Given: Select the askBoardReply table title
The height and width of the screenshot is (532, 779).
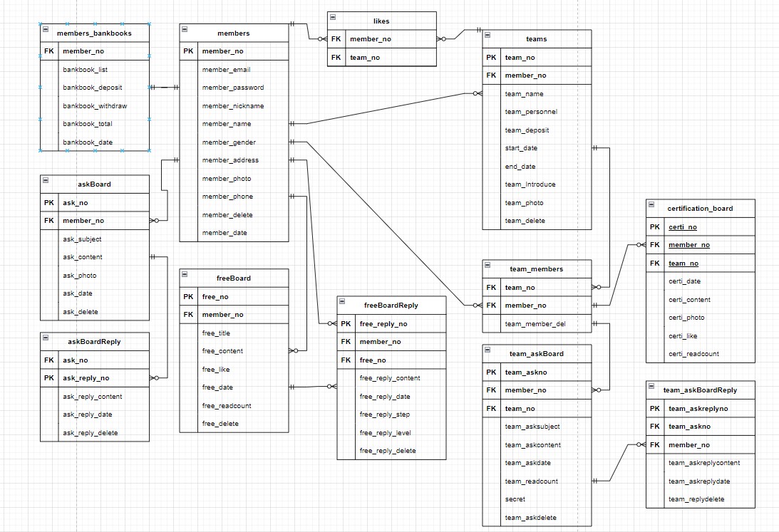Looking at the screenshot, I should 94,342.
